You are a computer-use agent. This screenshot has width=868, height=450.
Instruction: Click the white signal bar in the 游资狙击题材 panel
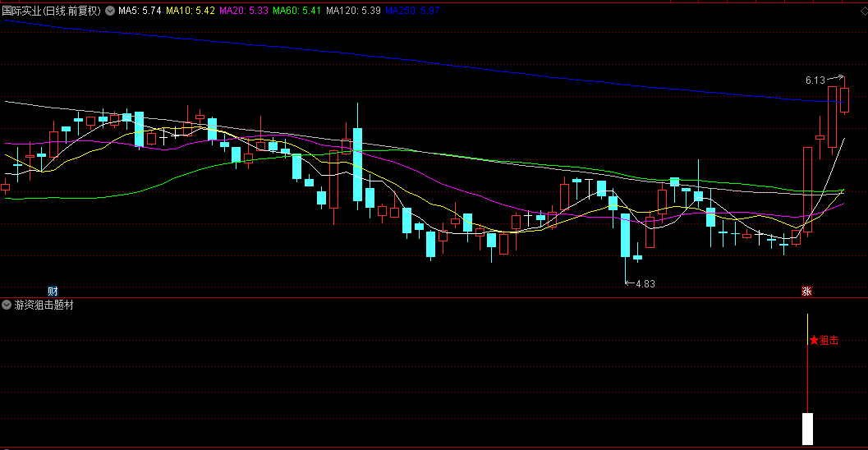coord(808,429)
